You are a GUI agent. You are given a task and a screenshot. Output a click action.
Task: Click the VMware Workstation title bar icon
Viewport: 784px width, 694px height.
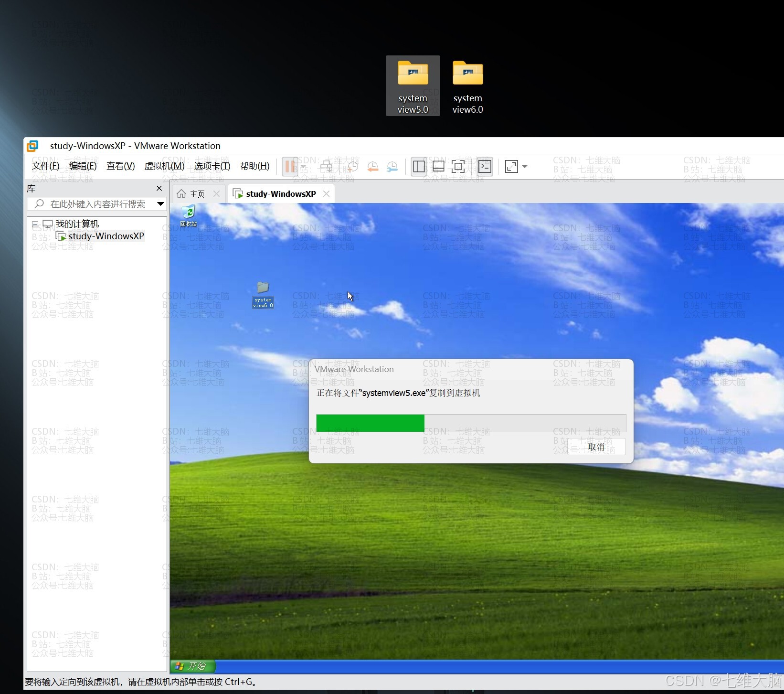[x=32, y=146]
